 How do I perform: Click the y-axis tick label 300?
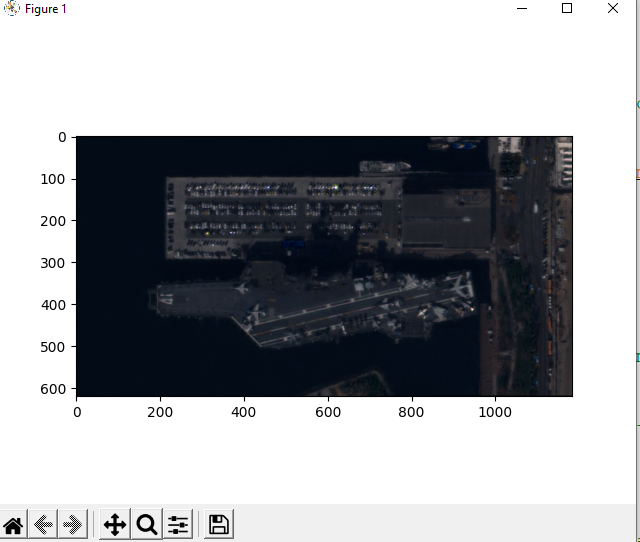(53, 263)
